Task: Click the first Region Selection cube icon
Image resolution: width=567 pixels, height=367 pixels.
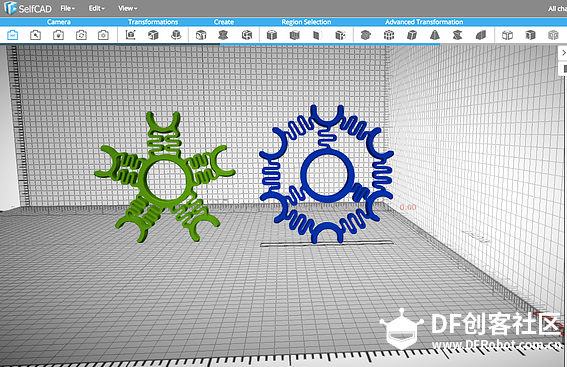Action: pos(272,35)
